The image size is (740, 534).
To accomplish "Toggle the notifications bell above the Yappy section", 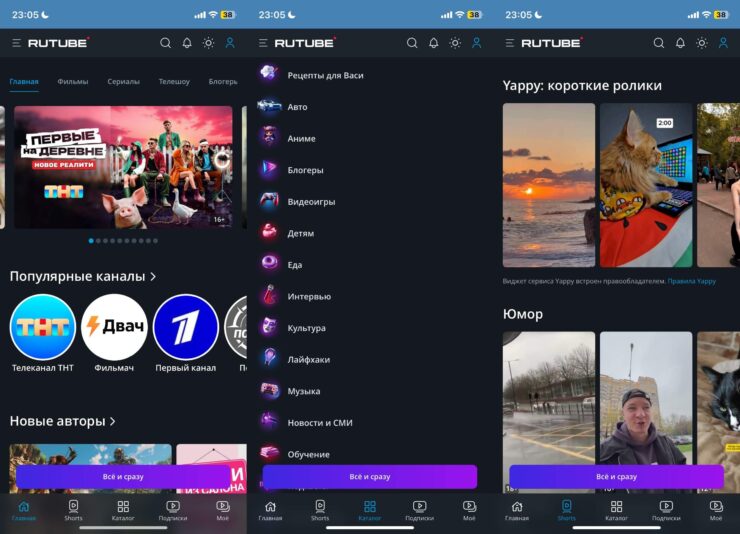I will coord(680,43).
